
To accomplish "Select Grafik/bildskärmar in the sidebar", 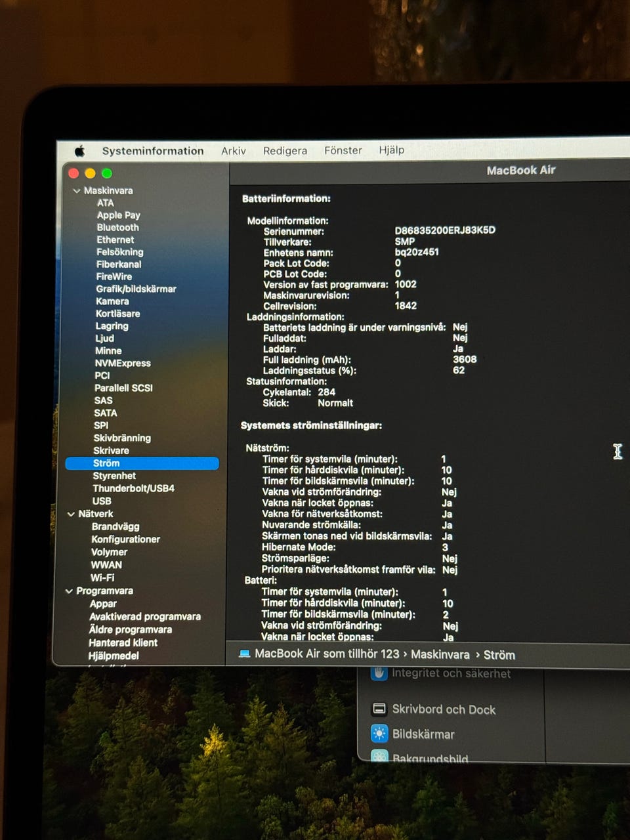I will click(136, 289).
